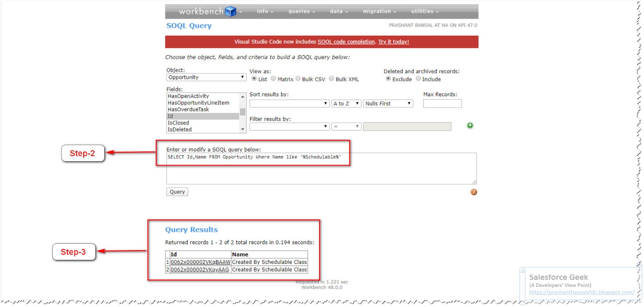Choose Exclude deleted and archived records

pyautogui.click(x=388, y=79)
